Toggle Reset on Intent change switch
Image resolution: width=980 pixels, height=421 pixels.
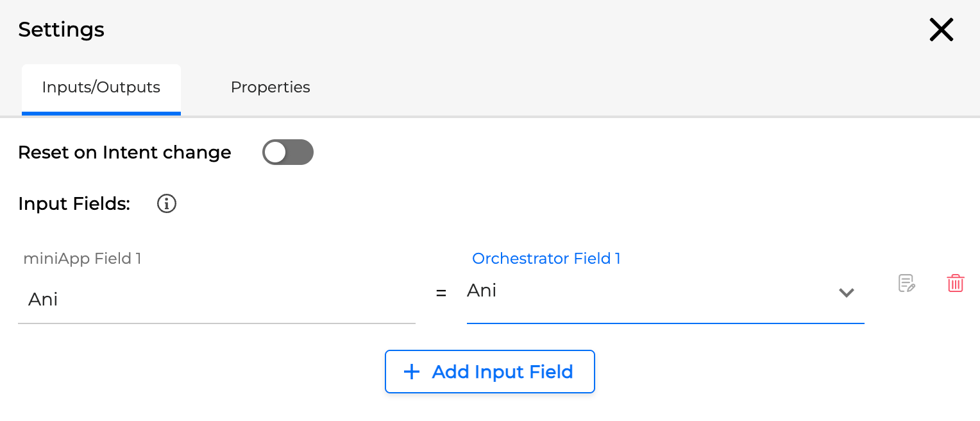pyautogui.click(x=288, y=153)
